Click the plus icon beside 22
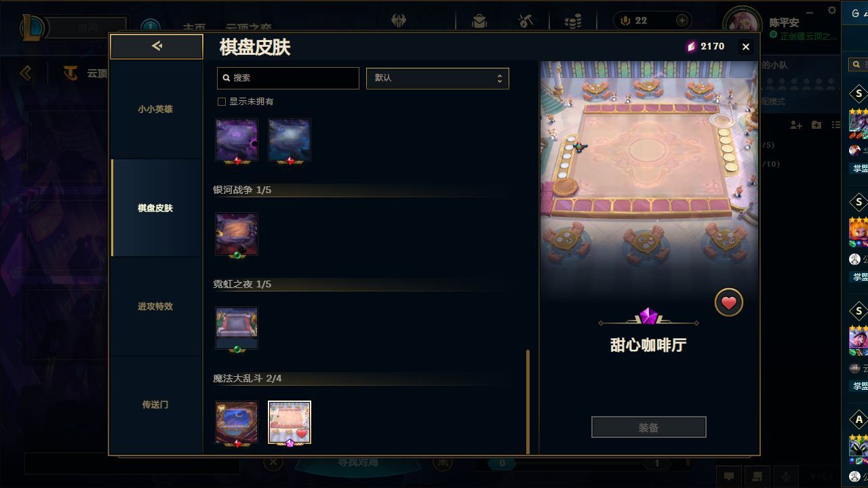The height and width of the screenshot is (488, 868). pos(682,21)
